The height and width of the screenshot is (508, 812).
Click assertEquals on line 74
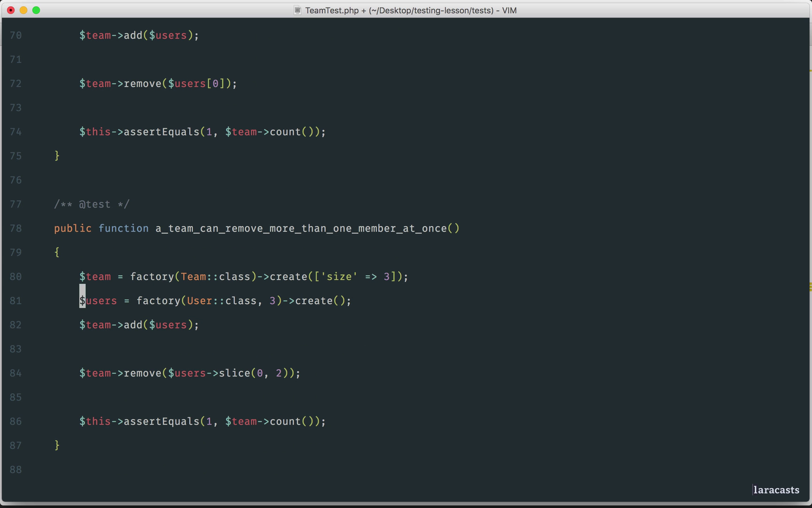[162, 132]
